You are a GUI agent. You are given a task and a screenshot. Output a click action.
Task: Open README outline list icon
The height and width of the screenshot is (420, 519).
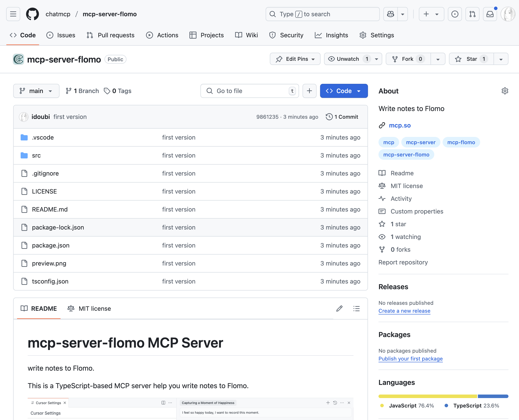(356, 309)
